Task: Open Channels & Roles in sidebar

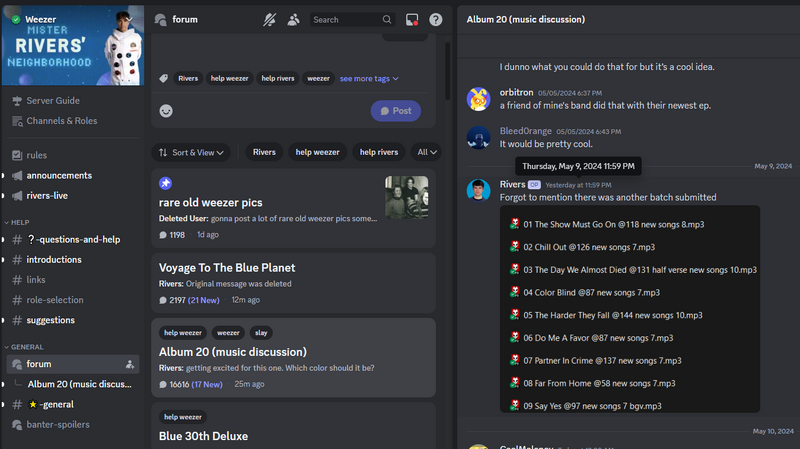Action: coord(62,120)
